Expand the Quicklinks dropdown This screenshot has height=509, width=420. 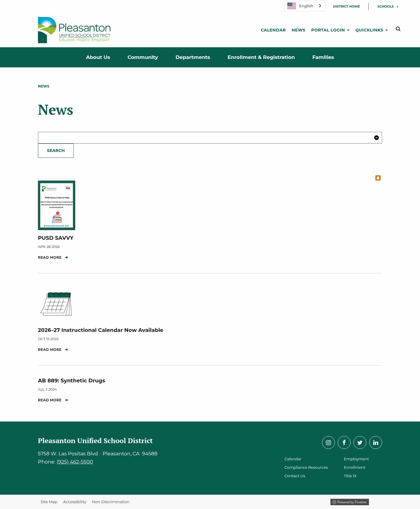(x=372, y=30)
